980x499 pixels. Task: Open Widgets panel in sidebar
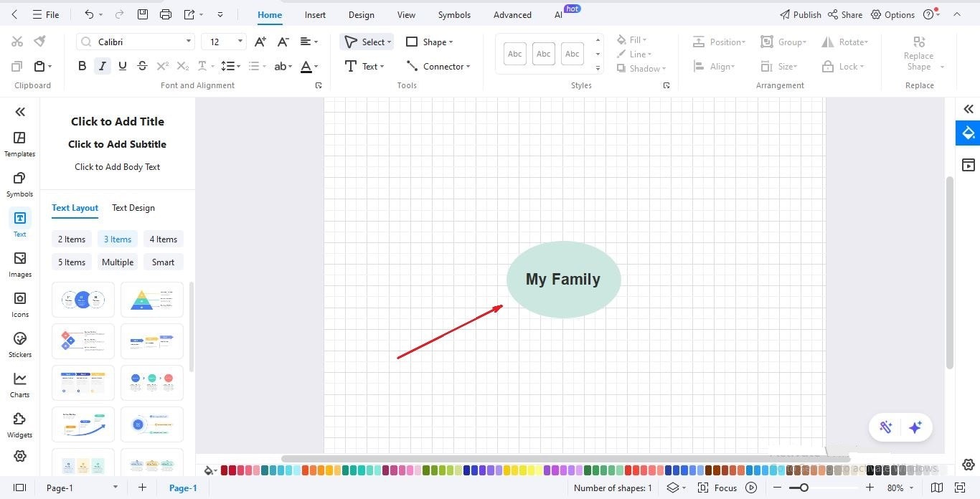coord(20,424)
